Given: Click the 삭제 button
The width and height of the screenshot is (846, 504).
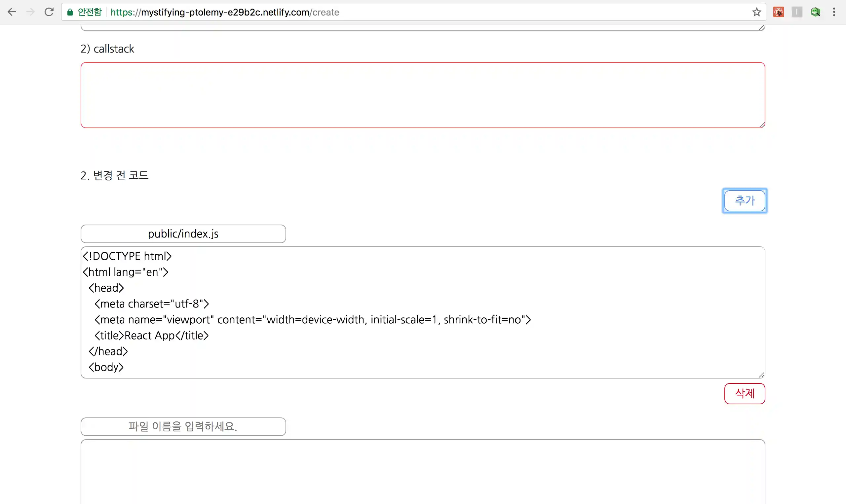Looking at the screenshot, I should (745, 394).
